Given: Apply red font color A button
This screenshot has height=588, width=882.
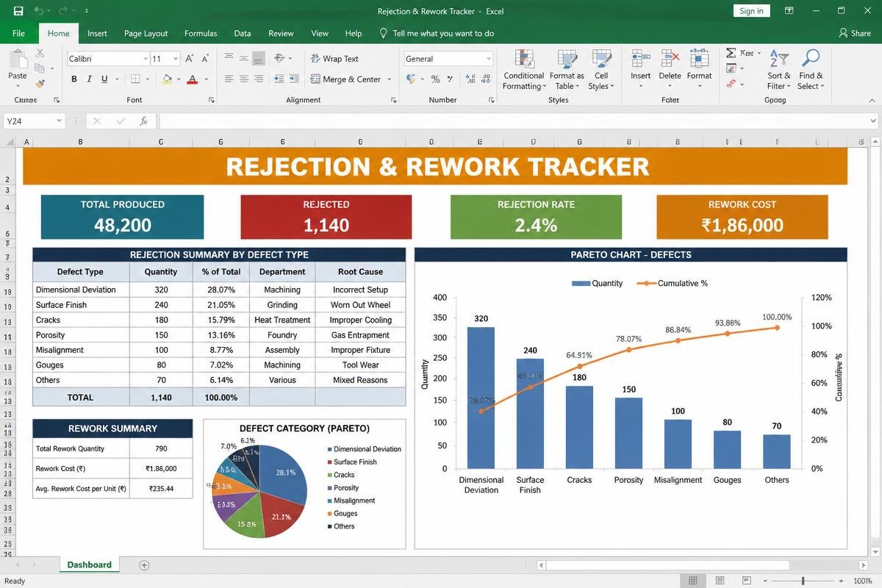Looking at the screenshot, I should pos(192,79).
